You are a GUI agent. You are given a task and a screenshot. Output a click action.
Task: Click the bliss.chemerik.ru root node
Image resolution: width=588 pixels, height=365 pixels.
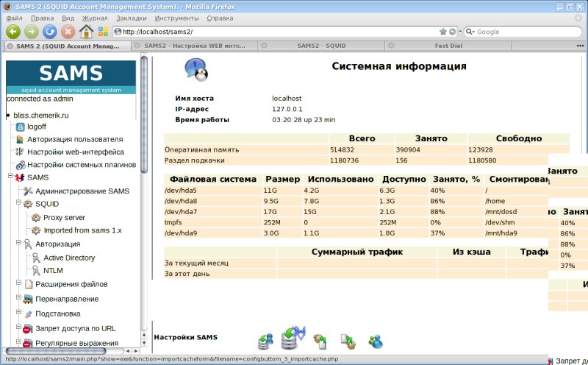point(41,116)
